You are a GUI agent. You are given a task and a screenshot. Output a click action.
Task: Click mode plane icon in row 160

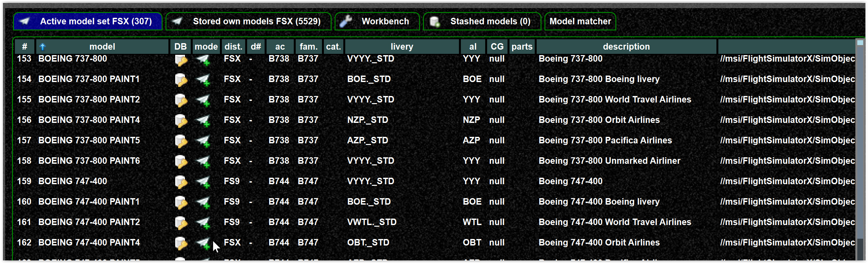(x=204, y=202)
